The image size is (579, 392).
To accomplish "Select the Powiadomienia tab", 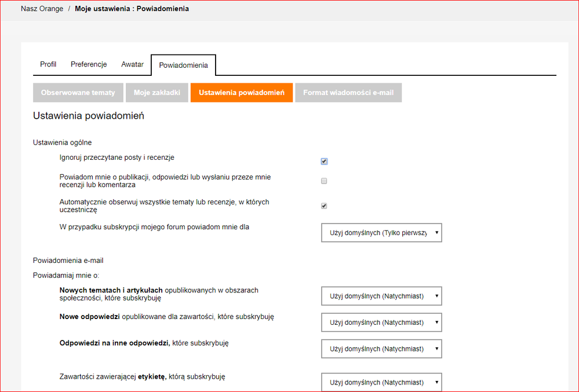I will tap(183, 65).
